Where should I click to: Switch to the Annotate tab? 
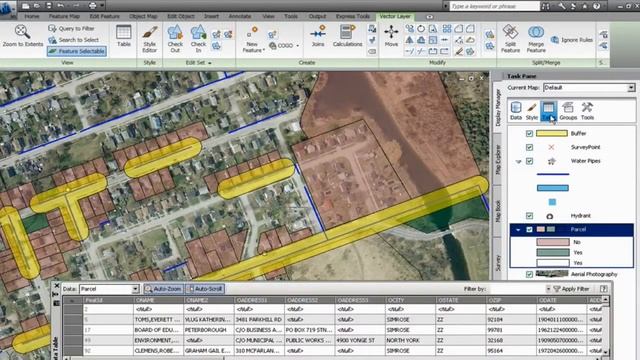click(x=240, y=16)
